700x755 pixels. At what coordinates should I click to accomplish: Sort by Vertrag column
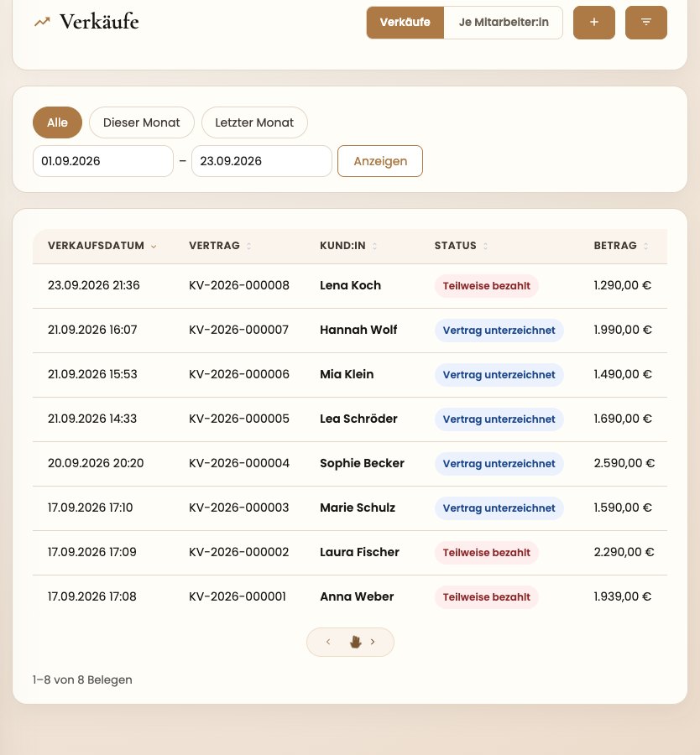click(x=220, y=246)
